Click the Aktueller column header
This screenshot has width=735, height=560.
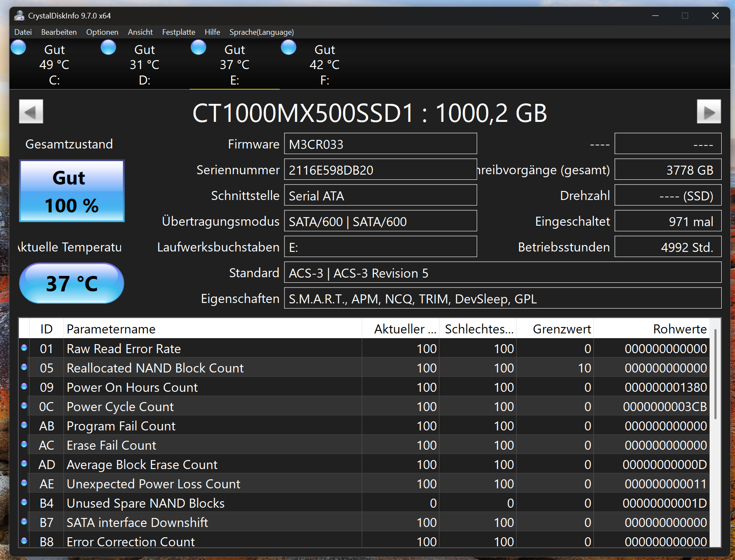(401, 329)
